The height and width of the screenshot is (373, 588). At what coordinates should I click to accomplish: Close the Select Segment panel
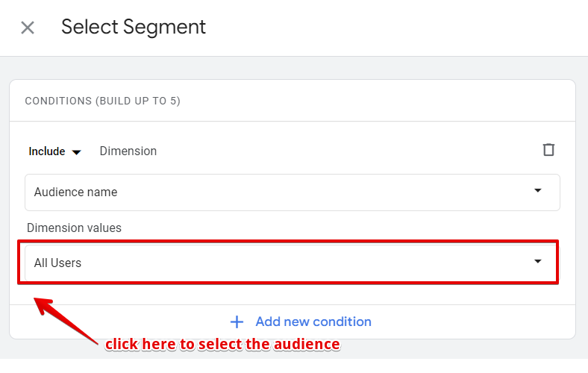(x=28, y=28)
